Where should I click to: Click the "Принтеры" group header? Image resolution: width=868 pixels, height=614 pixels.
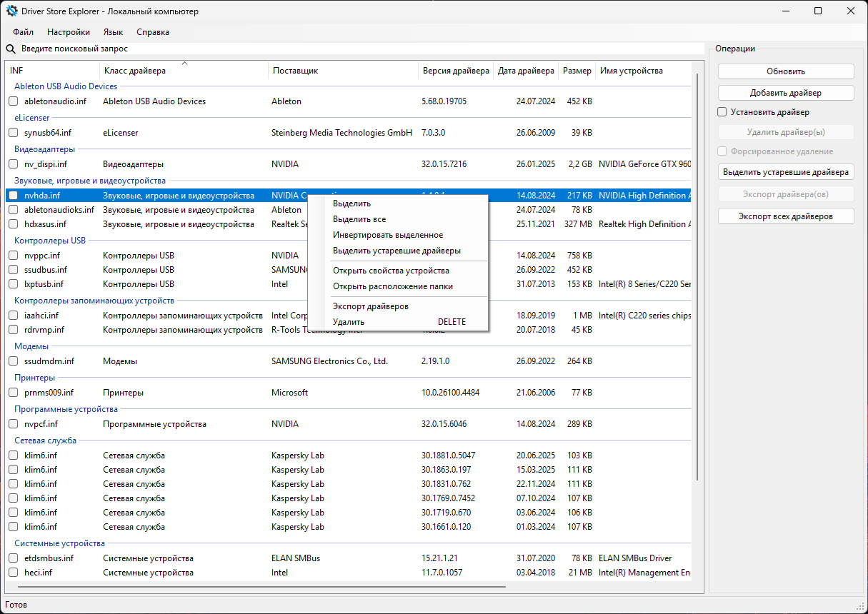point(35,378)
